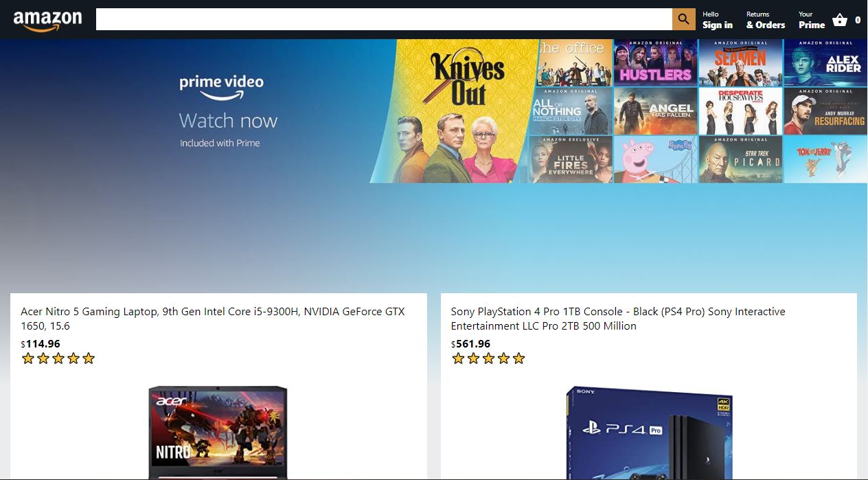868x480 pixels.
Task: Open the shopping basket icon
Action: click(x=839, y=20)
